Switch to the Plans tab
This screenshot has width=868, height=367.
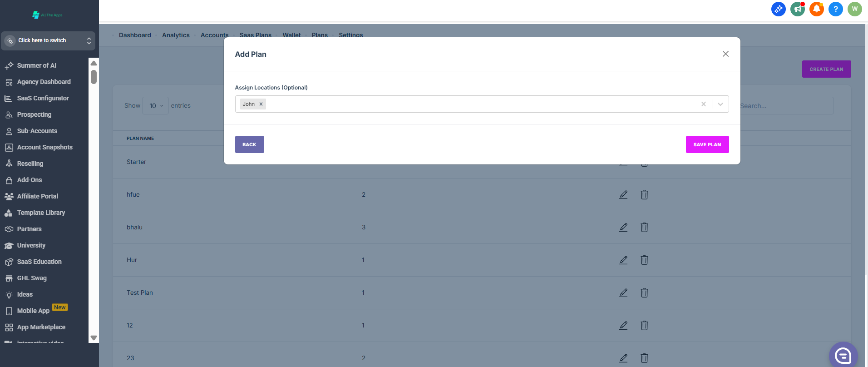pos(320,35)
